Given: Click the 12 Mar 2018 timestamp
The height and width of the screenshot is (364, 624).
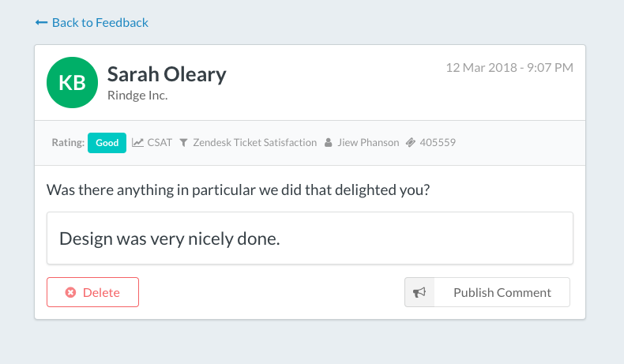Looking at the screenshot, I should pos(509,67).
